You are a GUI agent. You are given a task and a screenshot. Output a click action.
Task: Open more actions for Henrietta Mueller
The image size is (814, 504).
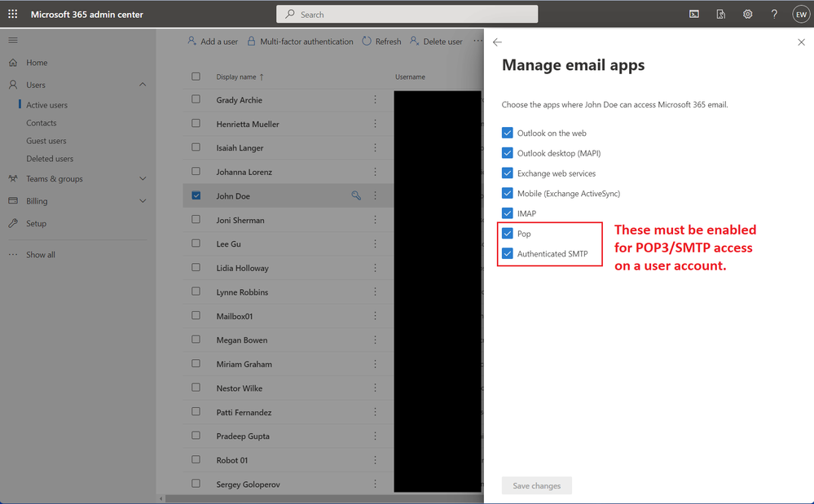[x=376, y=124]
